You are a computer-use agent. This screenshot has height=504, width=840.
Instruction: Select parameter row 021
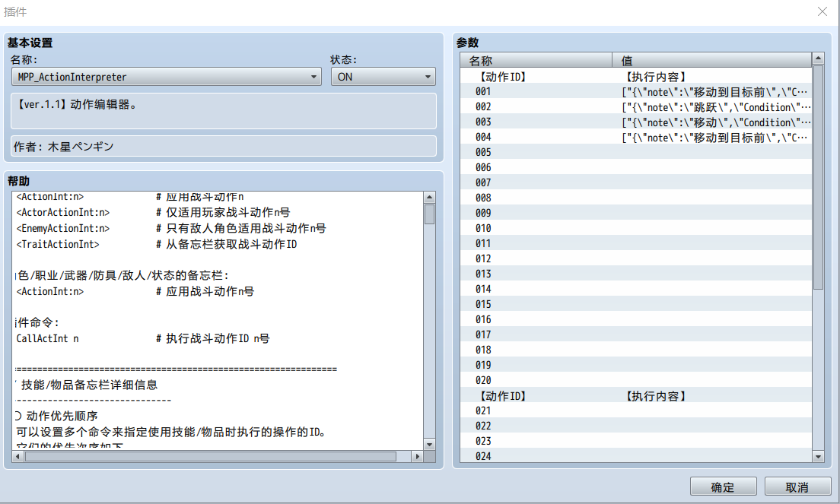(x=636, y=411)
